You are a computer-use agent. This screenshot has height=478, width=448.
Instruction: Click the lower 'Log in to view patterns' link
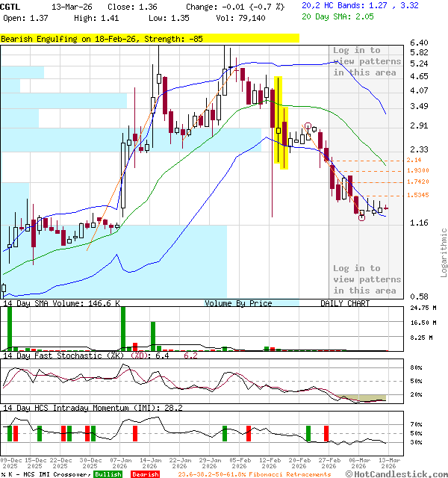[x=367, y=279]
